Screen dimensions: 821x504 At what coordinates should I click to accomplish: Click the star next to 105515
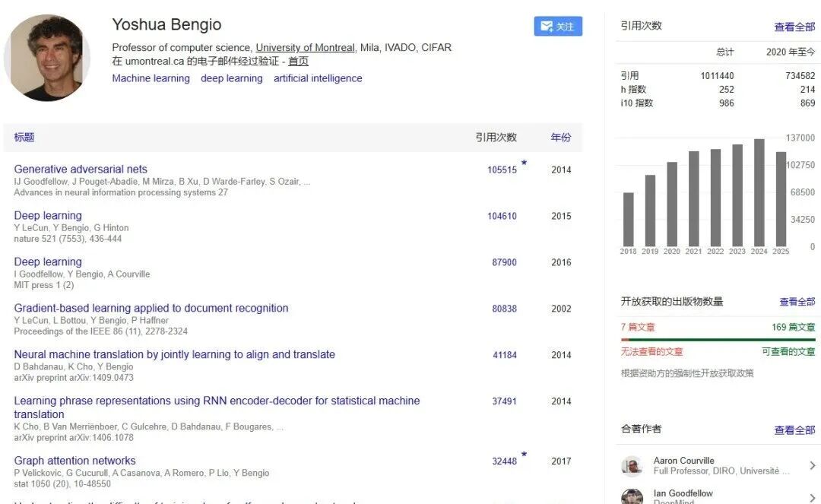(524, 163)
